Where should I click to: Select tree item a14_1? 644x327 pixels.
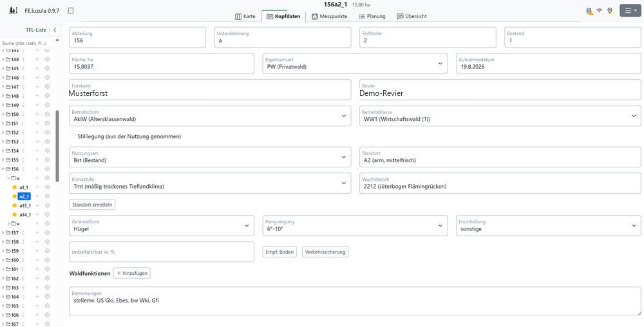click(x=25, y=214)
